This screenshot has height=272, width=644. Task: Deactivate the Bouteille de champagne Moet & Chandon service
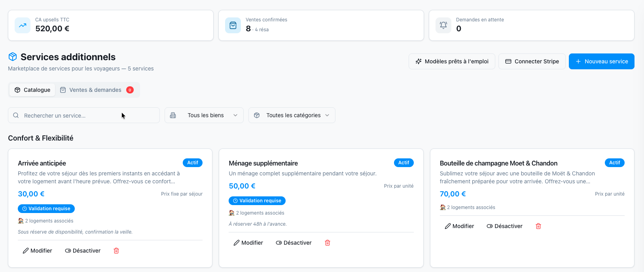click(505, 226)
